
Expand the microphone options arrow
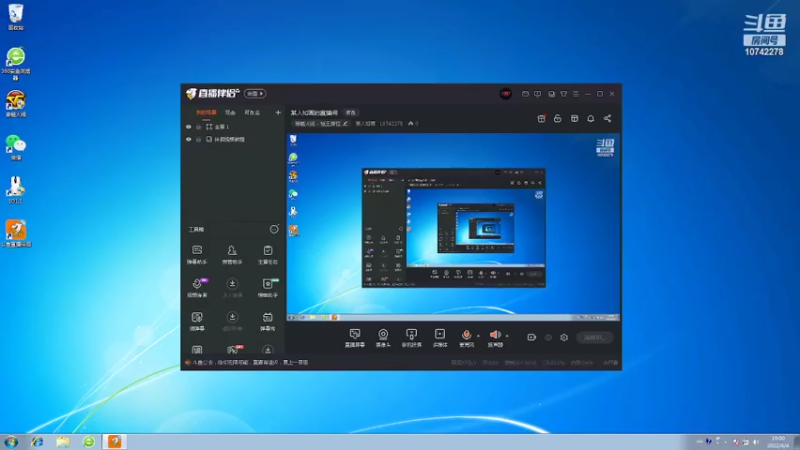pos(479,336)
